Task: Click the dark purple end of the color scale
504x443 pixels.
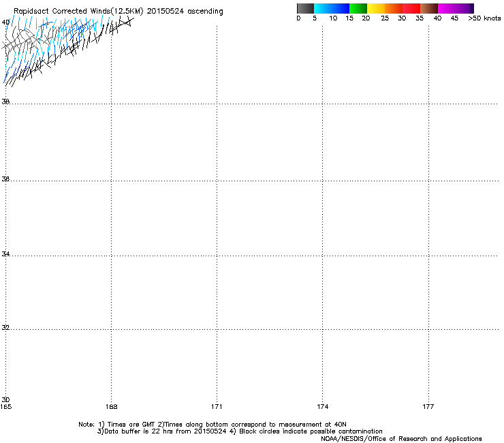Action: (472, 8)
